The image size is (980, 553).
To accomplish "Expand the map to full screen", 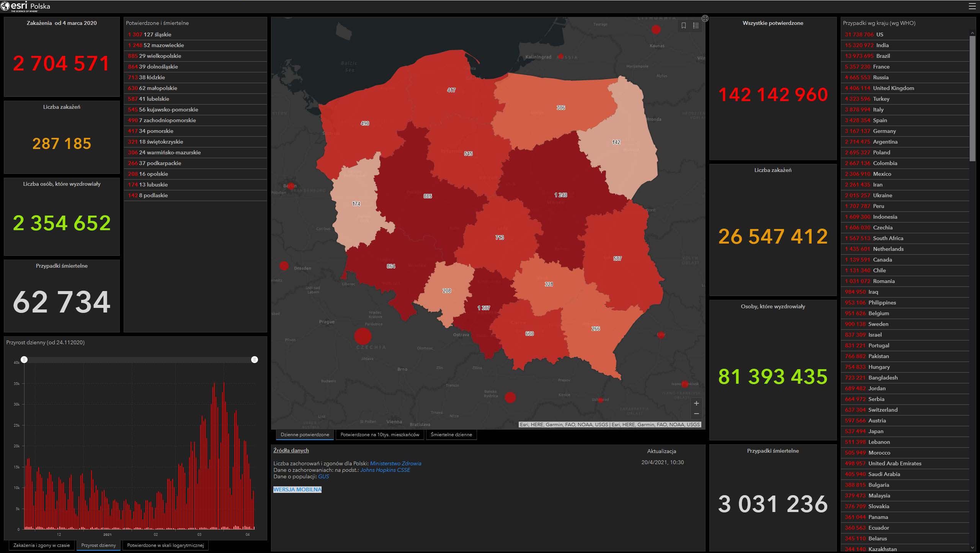I will click(x=705, y=18).
